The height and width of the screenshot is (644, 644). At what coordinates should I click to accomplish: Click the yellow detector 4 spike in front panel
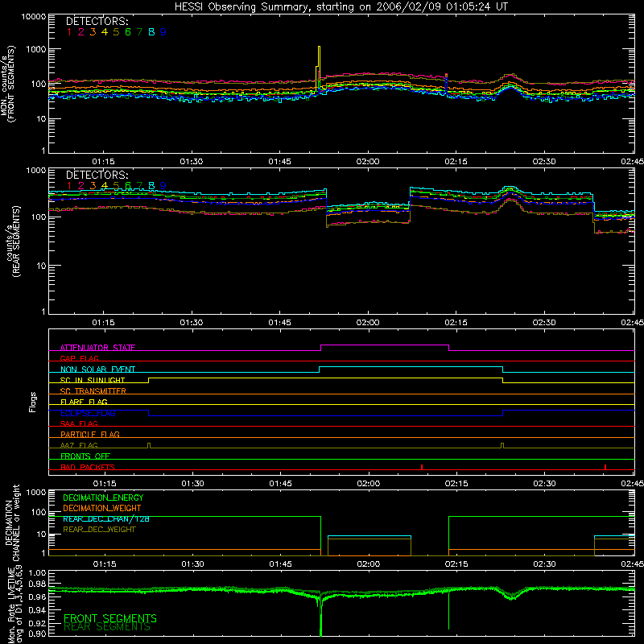(318, 66)
